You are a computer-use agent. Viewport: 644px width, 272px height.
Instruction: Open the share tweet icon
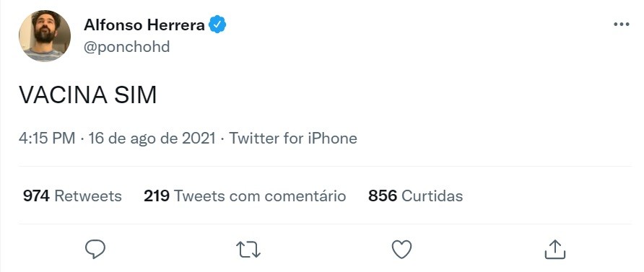pyautogui.click(x=555, y=250)
